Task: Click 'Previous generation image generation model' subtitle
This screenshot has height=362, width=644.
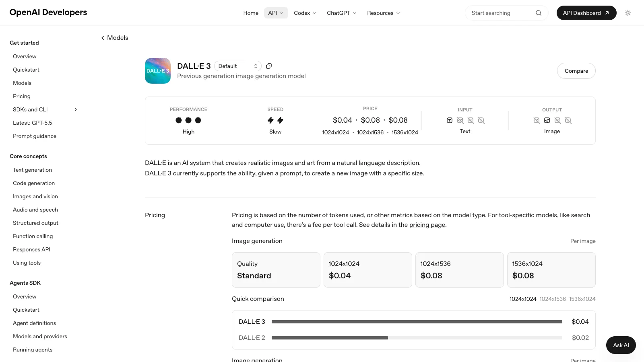Action: pos(242,76)
